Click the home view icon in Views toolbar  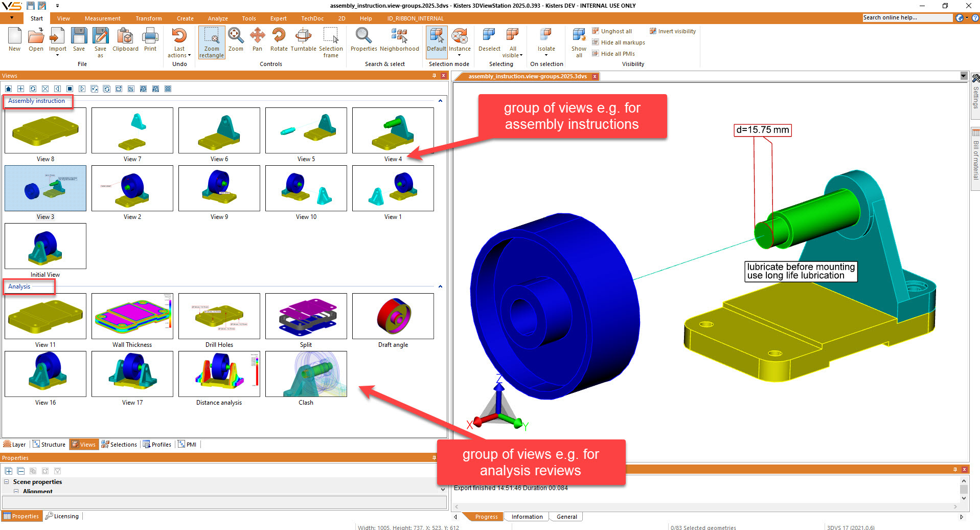tap(8, 89)
